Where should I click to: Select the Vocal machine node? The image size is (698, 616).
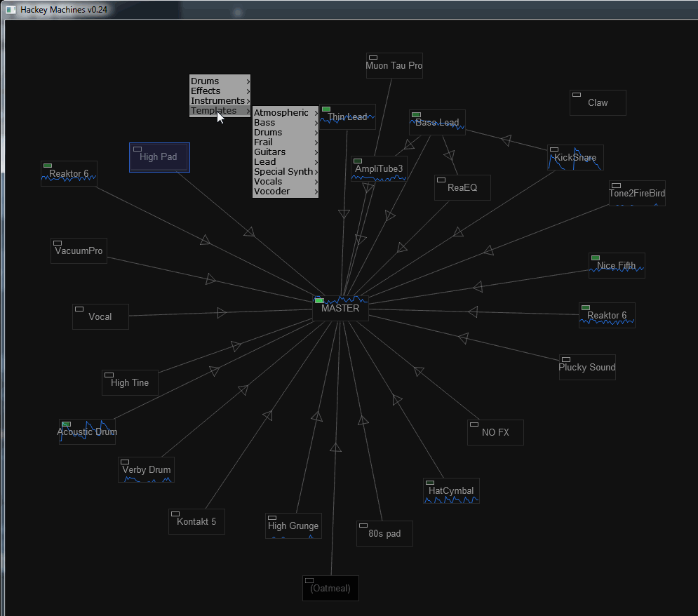click(x=100, y=317)
